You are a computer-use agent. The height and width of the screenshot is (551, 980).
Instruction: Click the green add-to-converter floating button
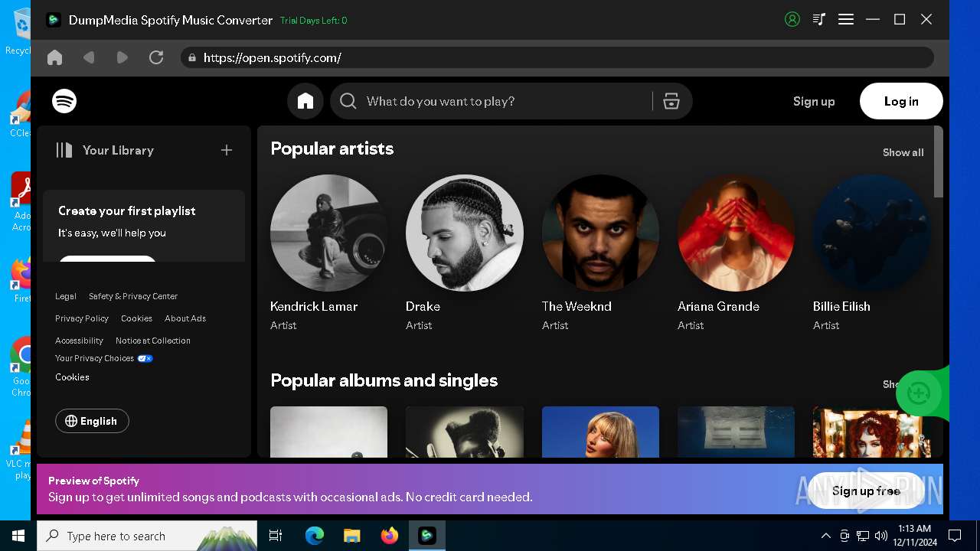click(919, 393)
